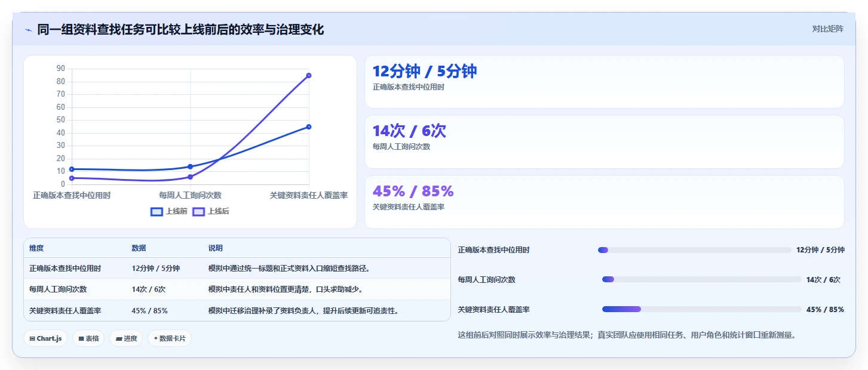
Task: Click card caption 正确版本查找中位用时
Action: pyautogui.click(x=409, y=87)
